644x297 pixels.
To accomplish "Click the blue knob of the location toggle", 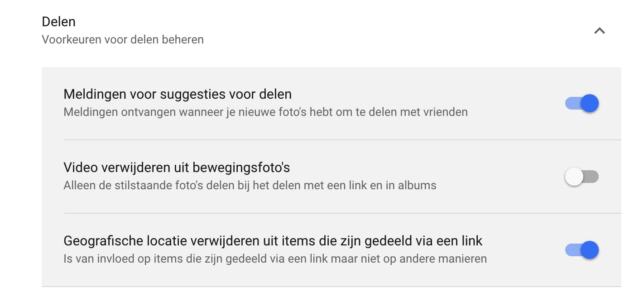I will 590,250.
